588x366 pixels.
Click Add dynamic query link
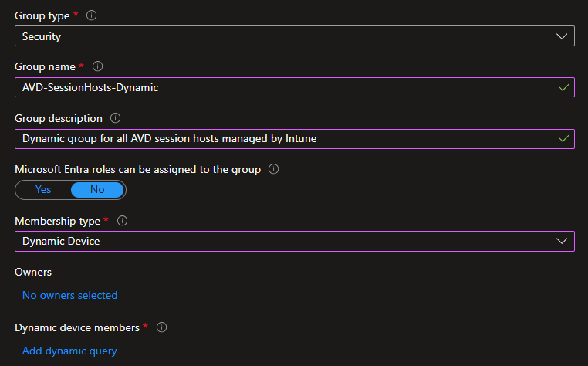(x=69, y=351)
